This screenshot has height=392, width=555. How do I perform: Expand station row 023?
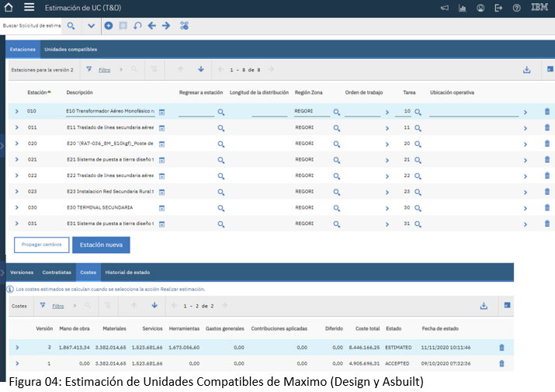pyautogui.click(x=16, y=192)
